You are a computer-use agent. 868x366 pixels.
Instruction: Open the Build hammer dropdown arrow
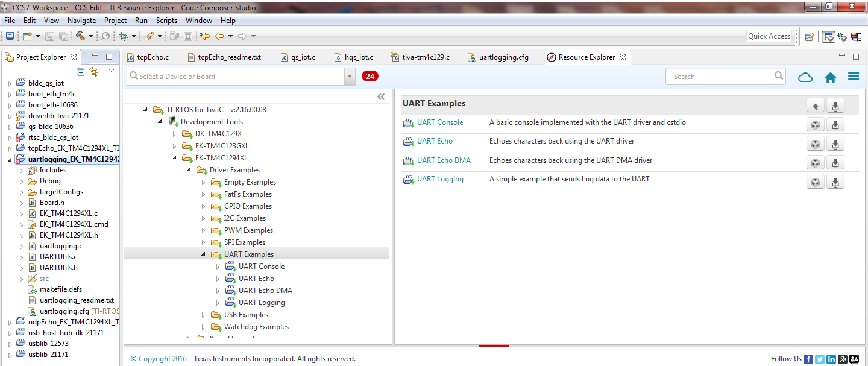point(91,36)
